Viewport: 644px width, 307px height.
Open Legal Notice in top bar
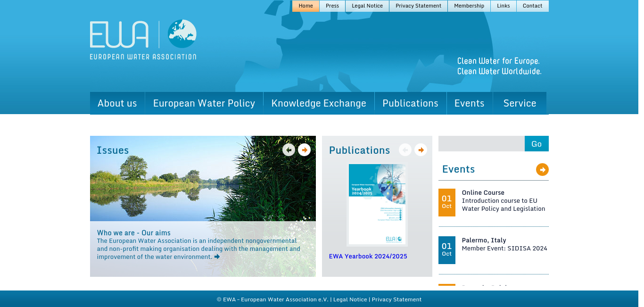[x=367, y=6]
